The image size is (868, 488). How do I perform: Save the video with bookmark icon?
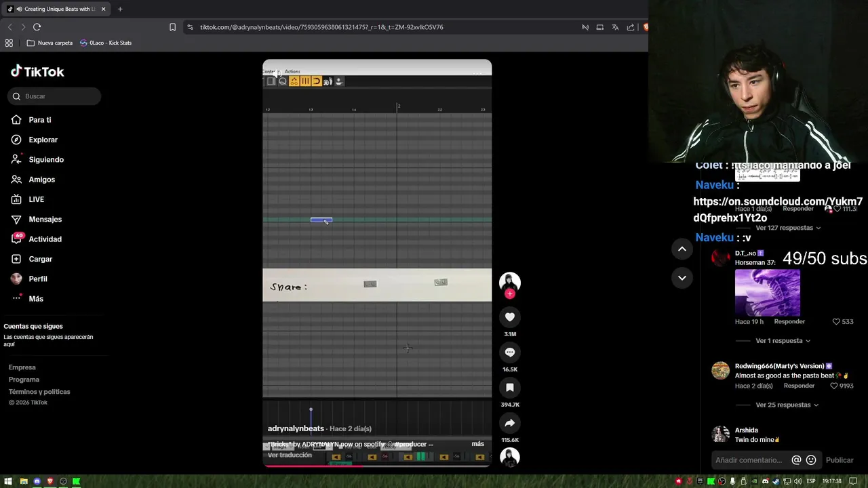(510, 387)
